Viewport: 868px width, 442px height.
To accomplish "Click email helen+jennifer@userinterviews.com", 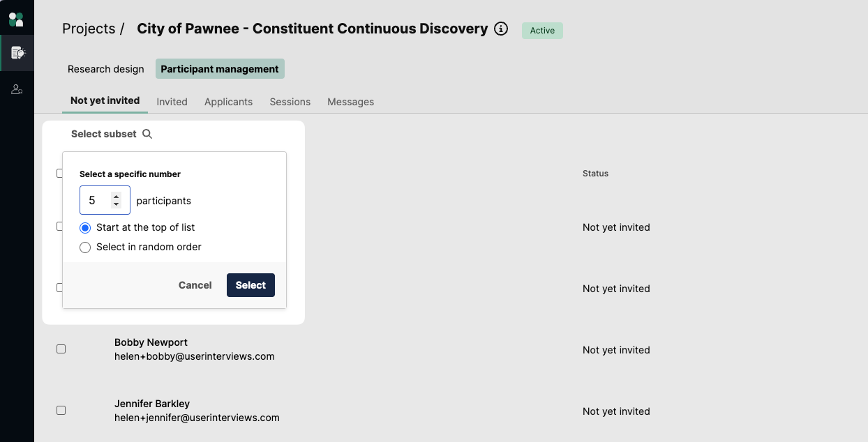I will (197, 418).
